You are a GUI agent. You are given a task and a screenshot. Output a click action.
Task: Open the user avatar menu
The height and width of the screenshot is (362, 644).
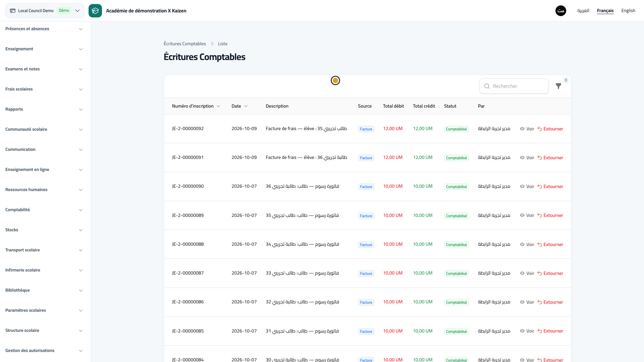point(561,11)
